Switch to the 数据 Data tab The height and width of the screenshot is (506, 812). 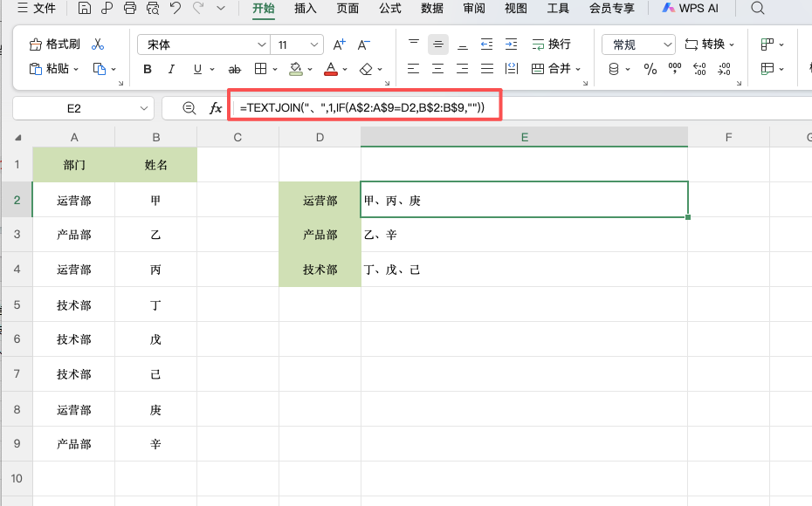click(432, 8)
